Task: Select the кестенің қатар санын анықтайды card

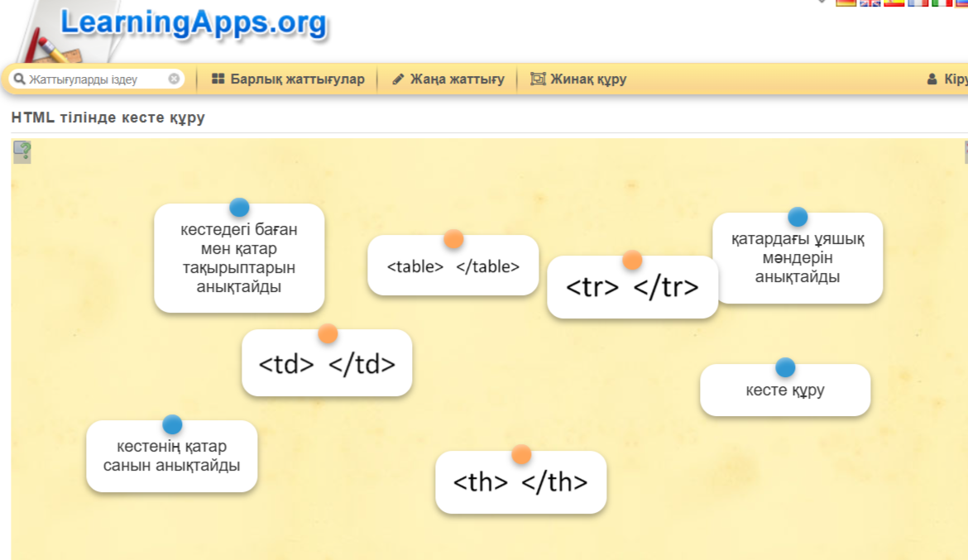Action: pyautogui.click(x=171, y=457)
